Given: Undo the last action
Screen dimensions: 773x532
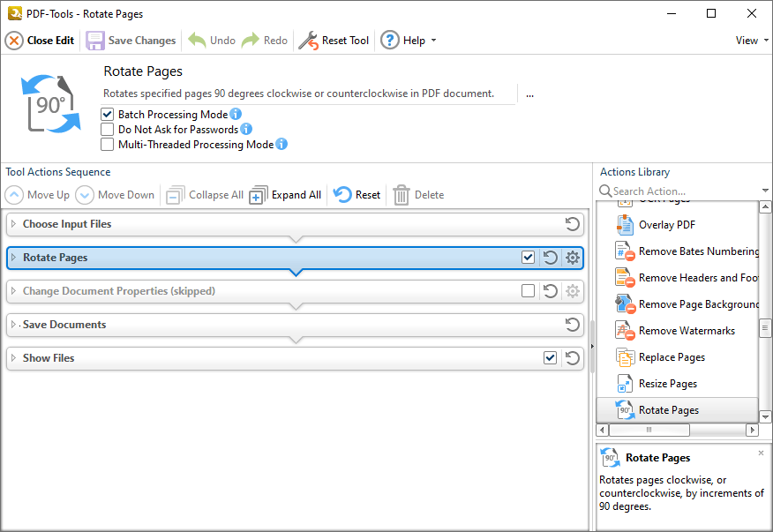Looking at the screenshot, I should [212, 41].
